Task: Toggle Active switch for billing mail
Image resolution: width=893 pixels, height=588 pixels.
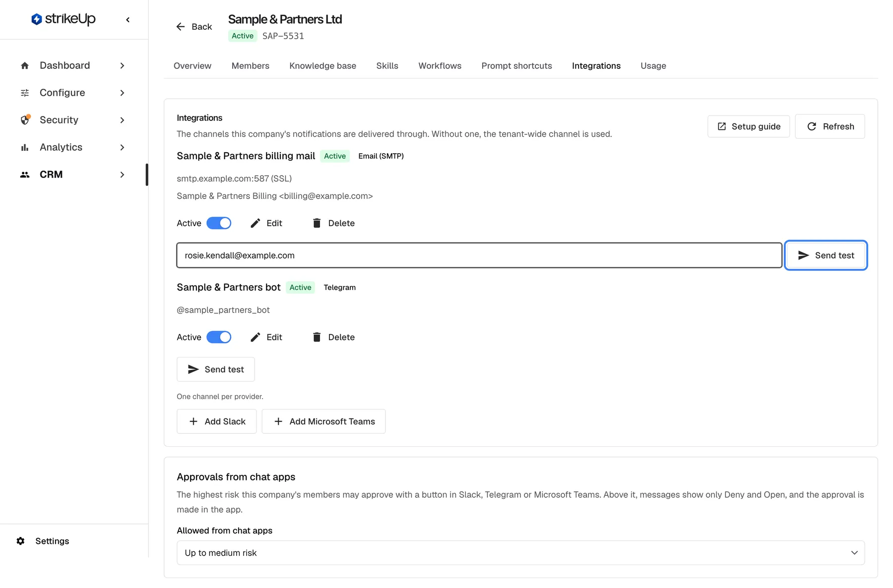Action: coord(219,223)
